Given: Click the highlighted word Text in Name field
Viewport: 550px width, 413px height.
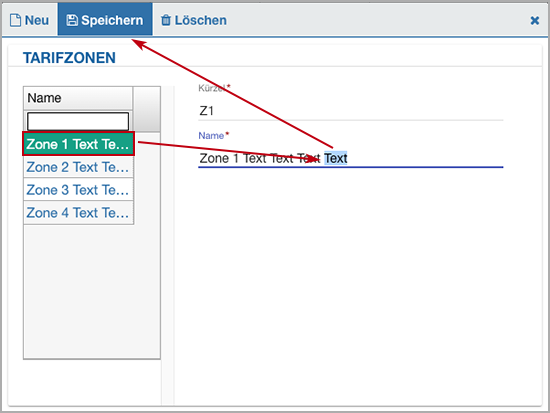Looking at the screenshot, I should pos(336,158).
